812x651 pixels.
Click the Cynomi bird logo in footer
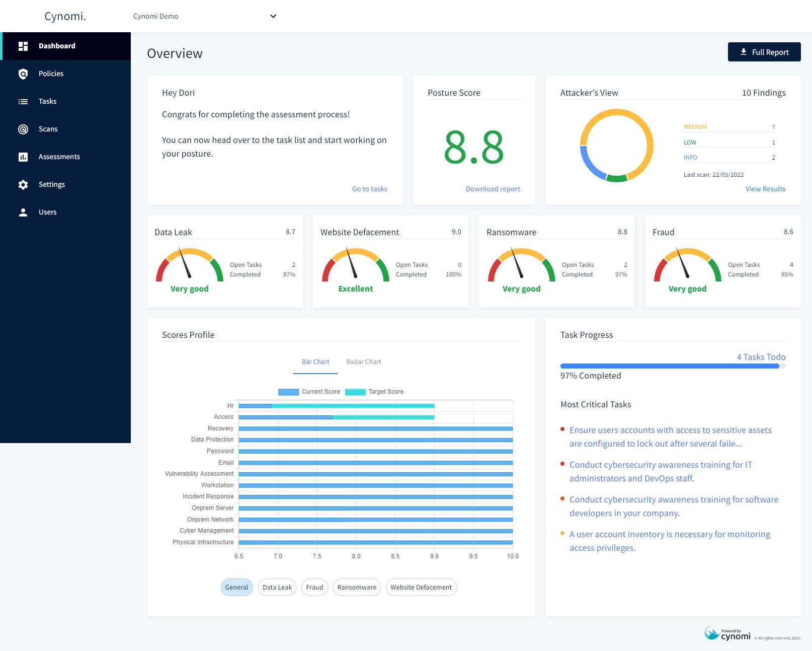[712, 633]
